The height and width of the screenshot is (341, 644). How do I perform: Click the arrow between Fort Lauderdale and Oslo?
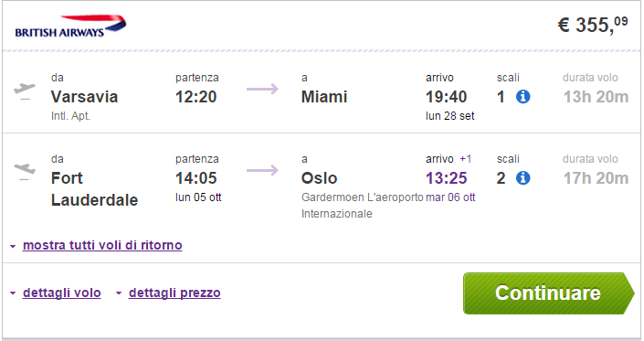262,170
